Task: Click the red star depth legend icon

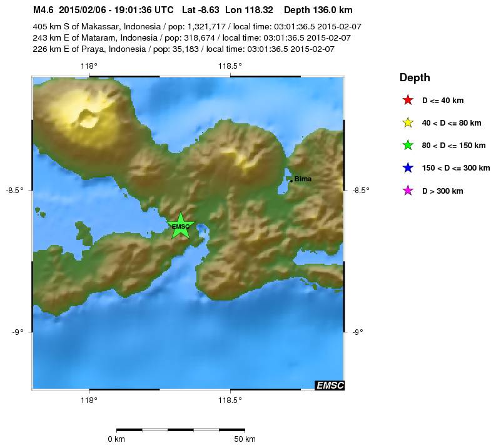Action: pos(408,100)
